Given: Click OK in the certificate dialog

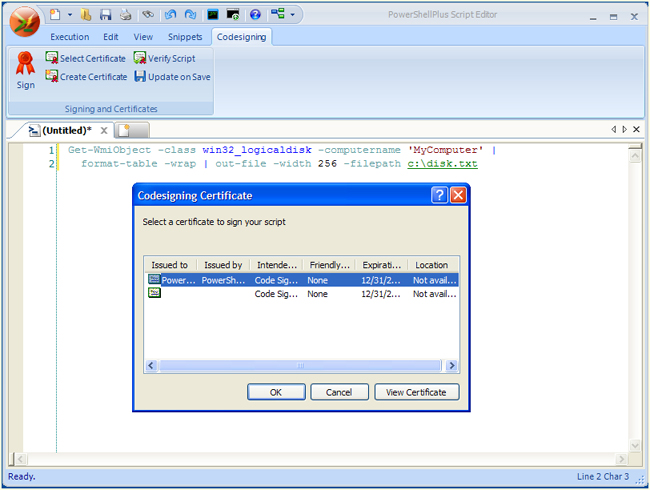Looking at the screenshot, I should point(276,392).
